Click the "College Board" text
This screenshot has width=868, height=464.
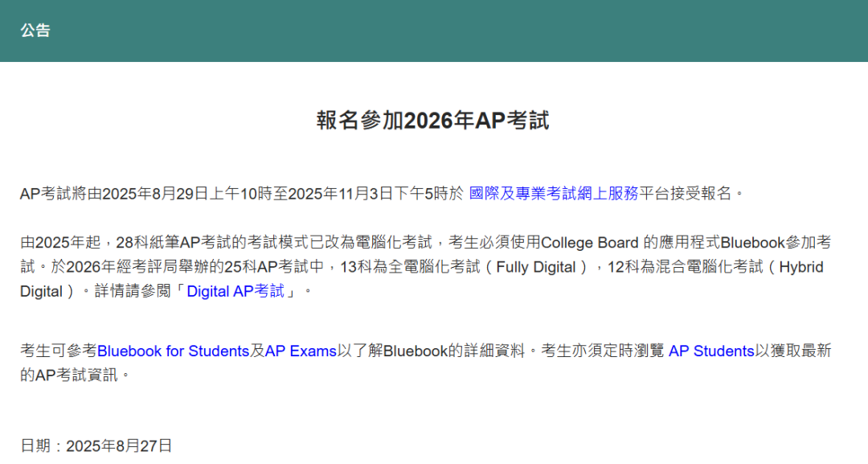tap(590, 243)
